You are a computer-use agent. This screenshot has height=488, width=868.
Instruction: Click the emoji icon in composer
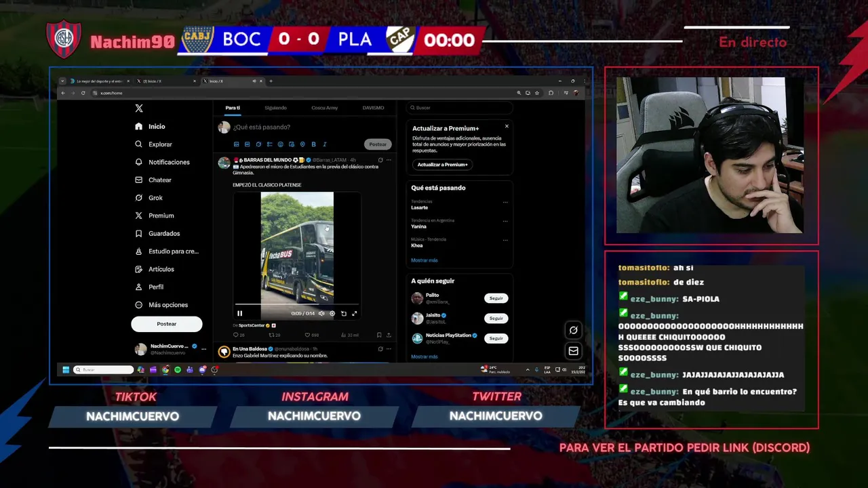(x=280, y=144)
